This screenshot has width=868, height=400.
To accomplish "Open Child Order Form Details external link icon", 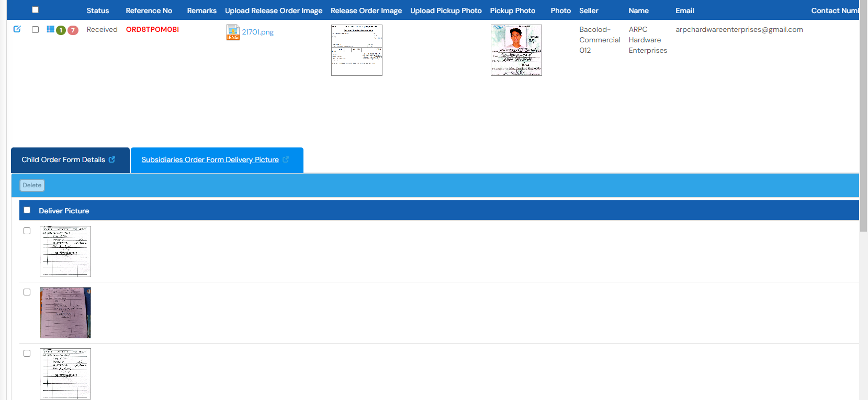I will click(x=112, y=159).
